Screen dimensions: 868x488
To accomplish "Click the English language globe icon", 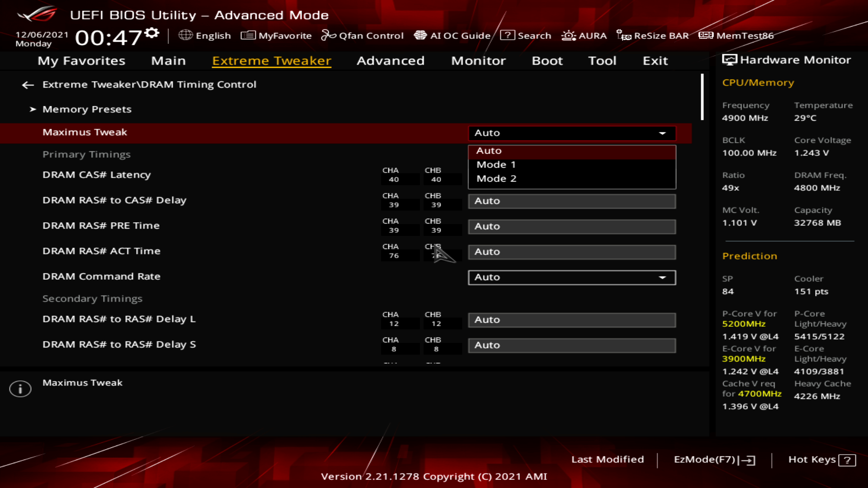I will pos(185,35).
